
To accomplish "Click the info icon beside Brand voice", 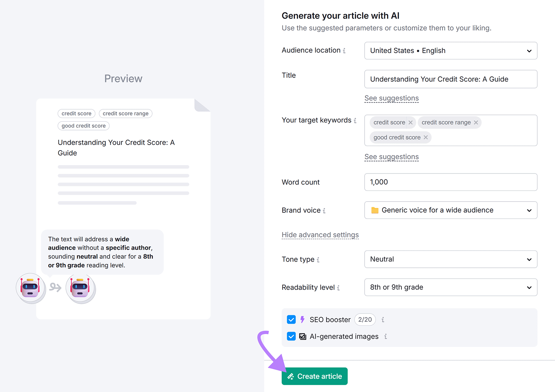I will [324, 211].
